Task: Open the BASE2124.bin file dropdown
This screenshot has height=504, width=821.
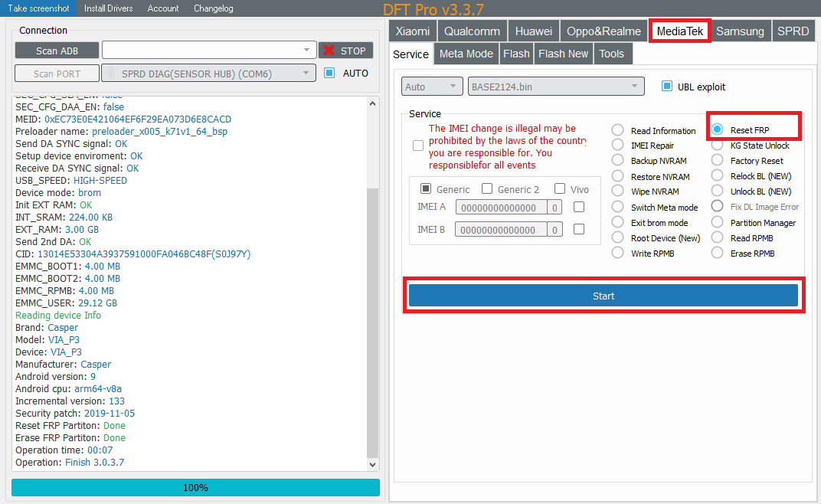Action: [556, 87]
